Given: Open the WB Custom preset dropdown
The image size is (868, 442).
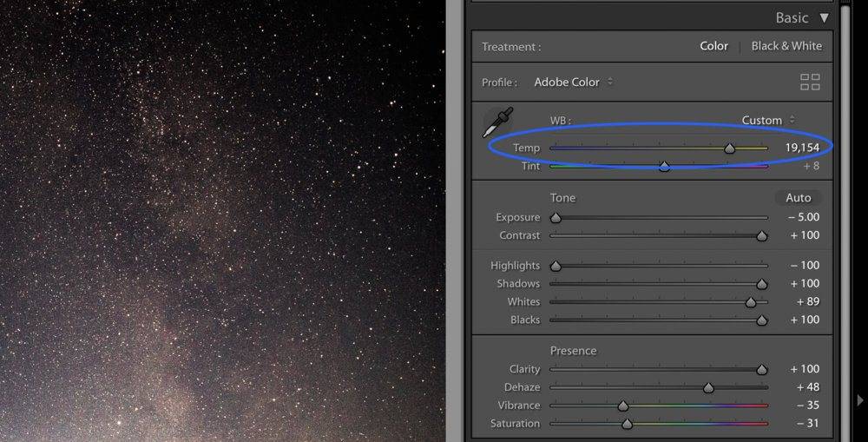Looking at the screenshot, I should (767, 121).
